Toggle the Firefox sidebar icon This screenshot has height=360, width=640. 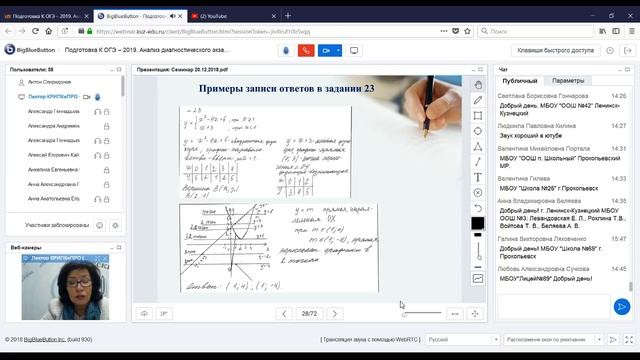click(616, 31)
